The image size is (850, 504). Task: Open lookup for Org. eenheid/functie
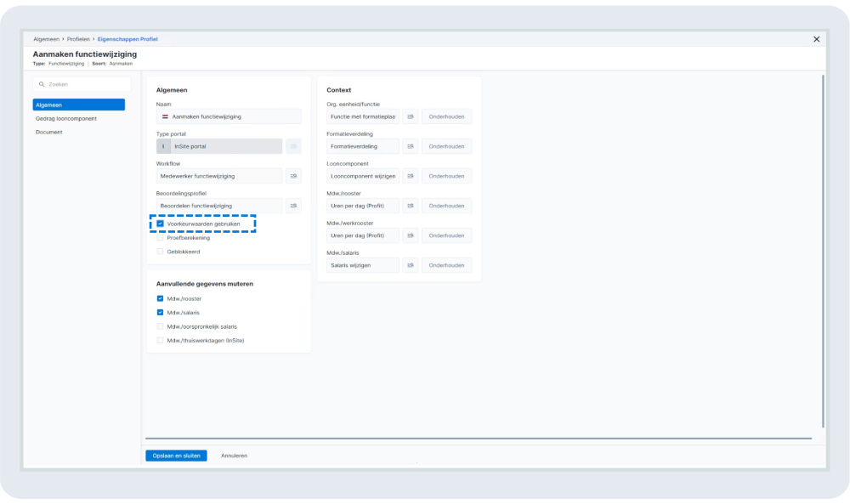[x=410, y=116]
